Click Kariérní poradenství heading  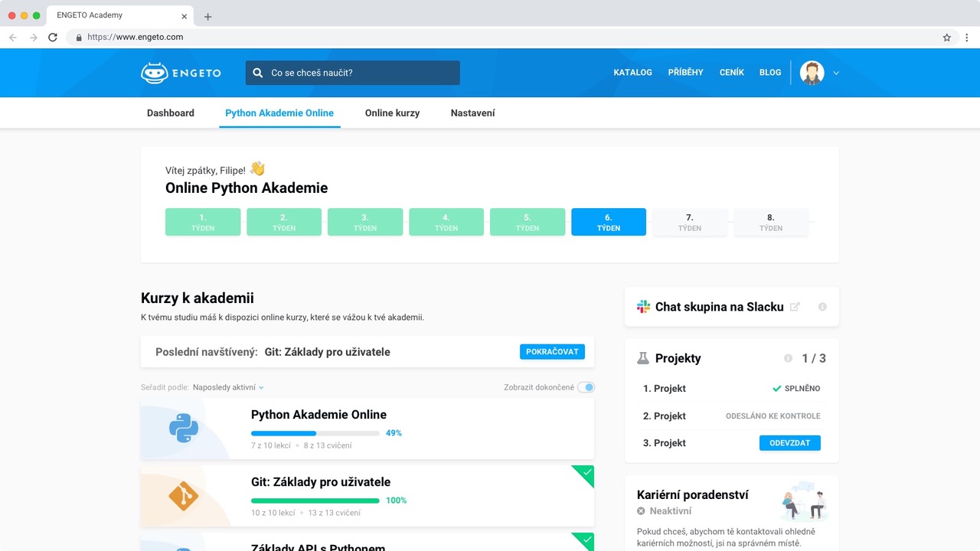coord(693,495)
